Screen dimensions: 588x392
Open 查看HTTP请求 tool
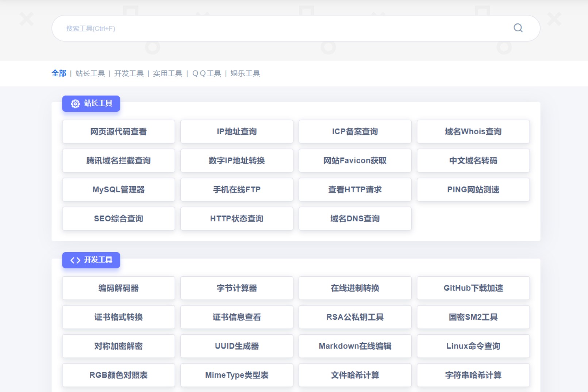coord(355,190)
